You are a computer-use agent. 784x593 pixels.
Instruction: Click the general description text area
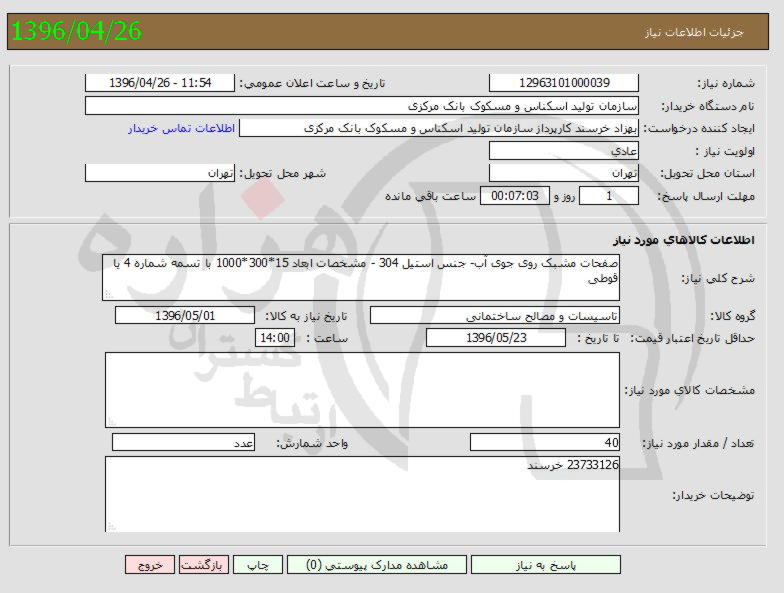[362, 277]
